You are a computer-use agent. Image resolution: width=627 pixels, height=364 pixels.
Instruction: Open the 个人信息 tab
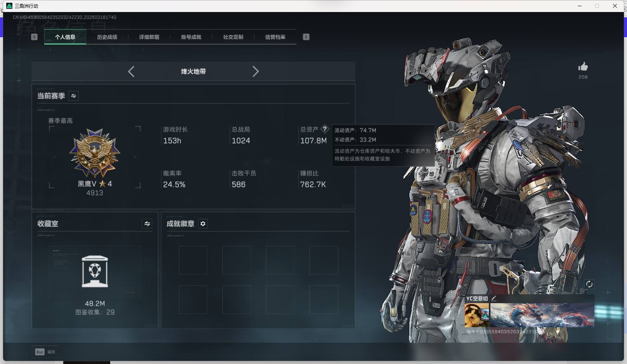[x=65, y=37]
